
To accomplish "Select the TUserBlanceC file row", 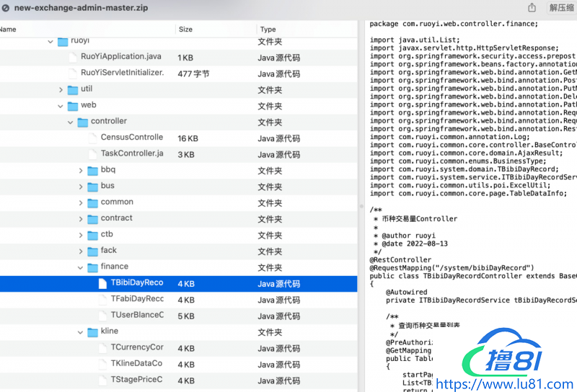I will click(137, 316).
